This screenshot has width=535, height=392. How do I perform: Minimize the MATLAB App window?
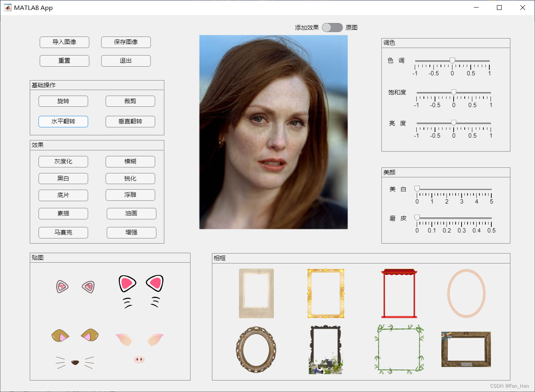pos(476,8)
